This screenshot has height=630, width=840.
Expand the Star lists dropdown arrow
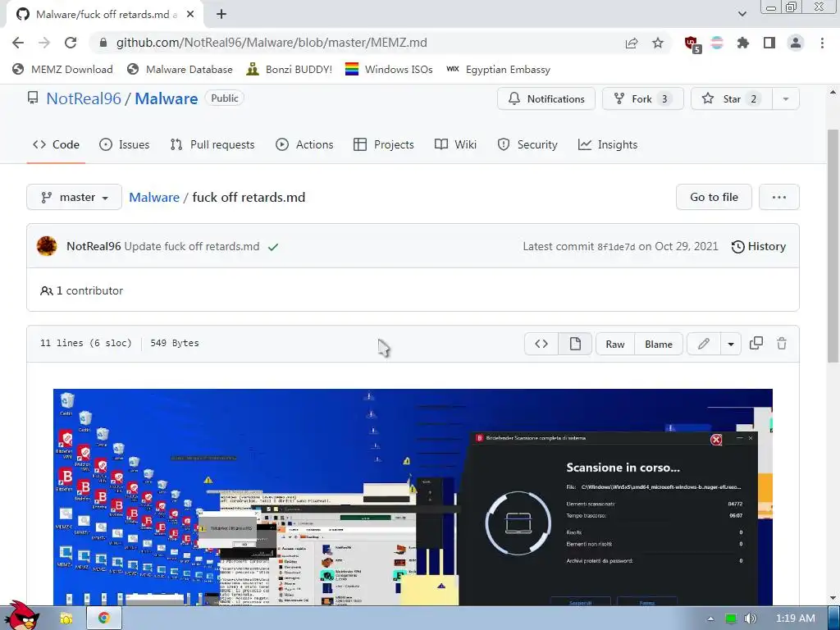(x=786, y=99)
